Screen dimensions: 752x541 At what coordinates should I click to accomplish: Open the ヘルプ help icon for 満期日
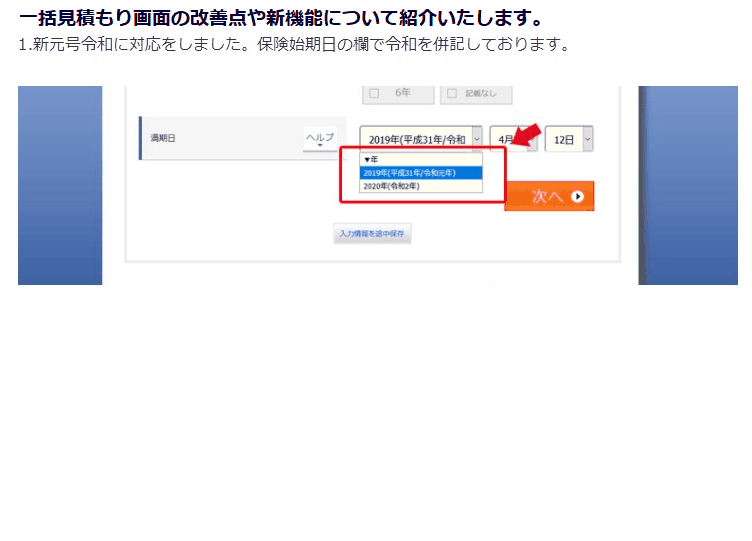(x=320, y=138)
